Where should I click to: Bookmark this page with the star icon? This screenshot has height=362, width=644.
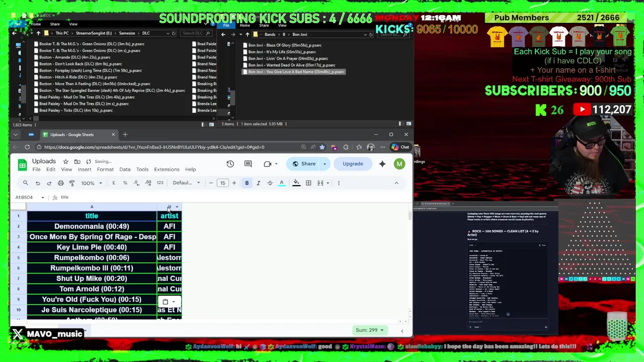[322, 147]
